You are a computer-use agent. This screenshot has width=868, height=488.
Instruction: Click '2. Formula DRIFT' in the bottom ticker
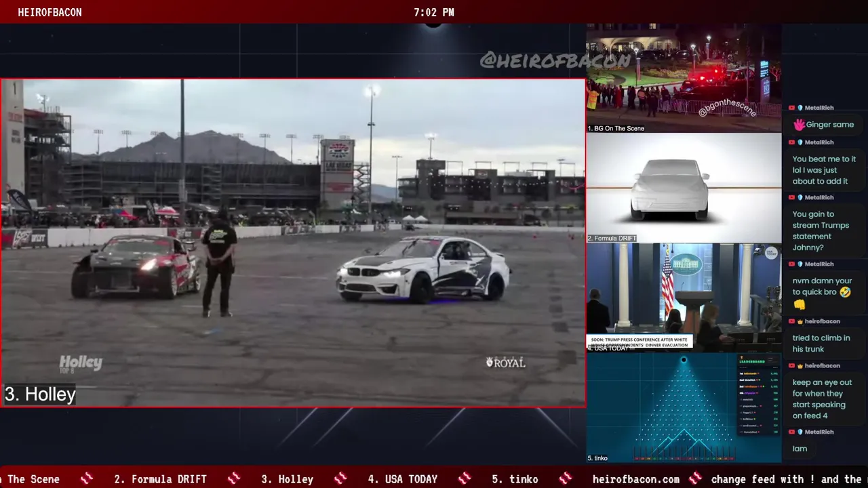pyautogui.click(x=160, y=479)
